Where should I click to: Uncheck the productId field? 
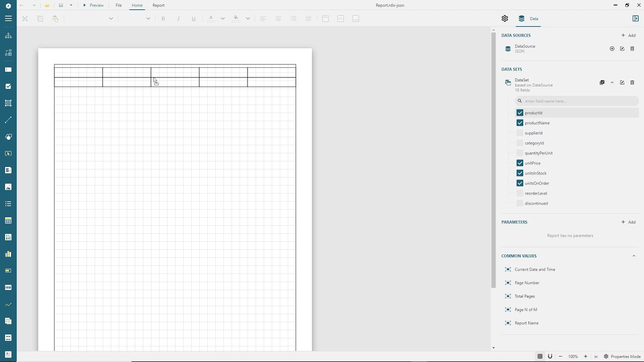coord(520,113)
